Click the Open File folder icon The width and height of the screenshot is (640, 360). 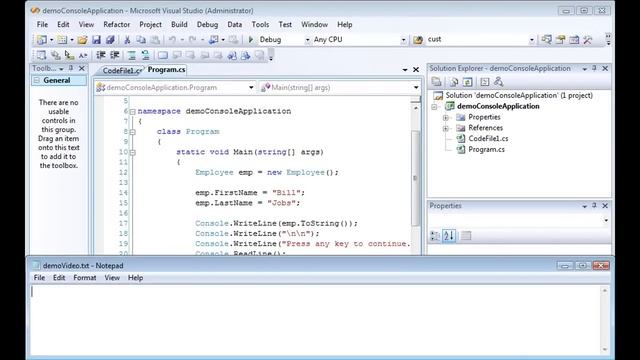click(82, 40)
